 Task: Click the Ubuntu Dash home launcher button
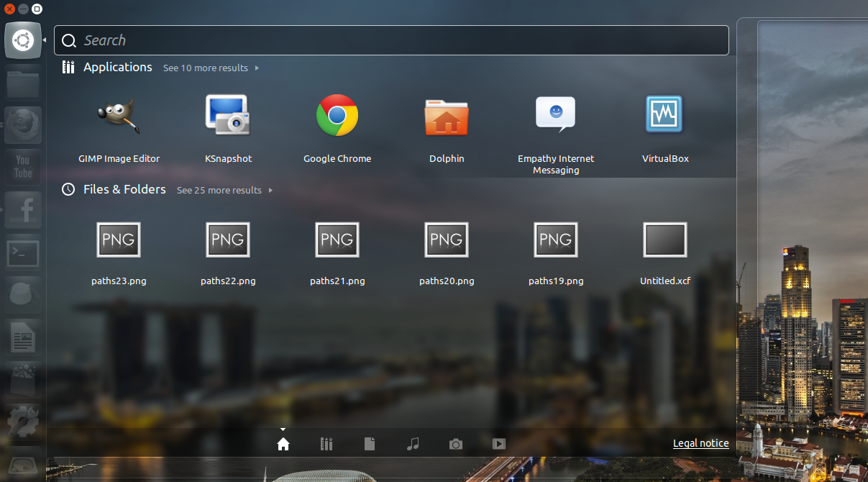[x=23, y=40]
